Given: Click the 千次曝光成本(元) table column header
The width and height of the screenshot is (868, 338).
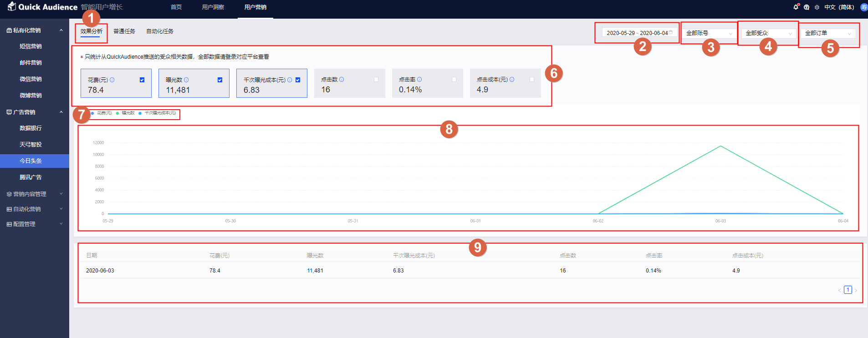Looking at the screenshot, I should tap(414, 256).
